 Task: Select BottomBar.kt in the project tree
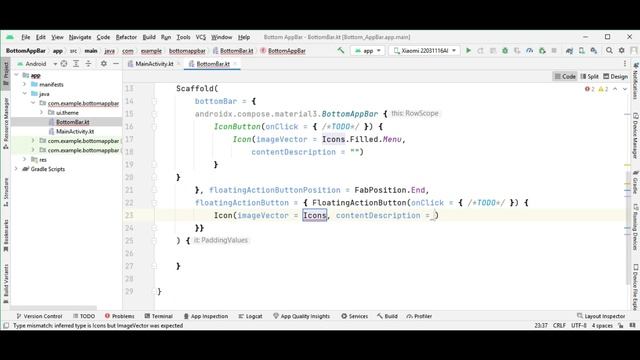click(73, 122)
